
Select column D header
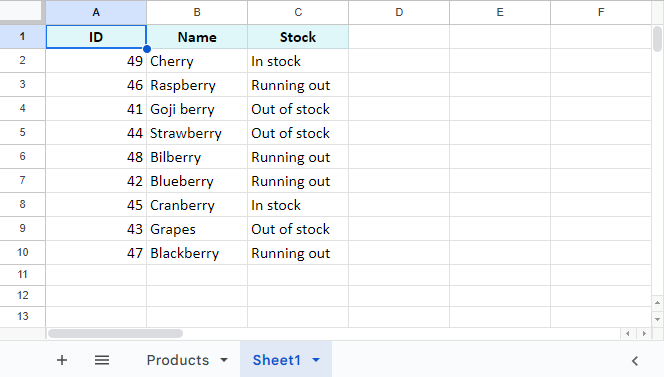pos(399,12)
